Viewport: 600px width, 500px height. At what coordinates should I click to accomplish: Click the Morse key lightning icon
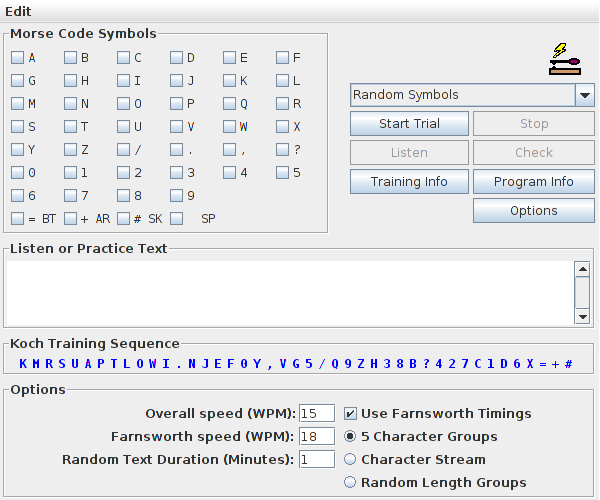tap(565, 59)
